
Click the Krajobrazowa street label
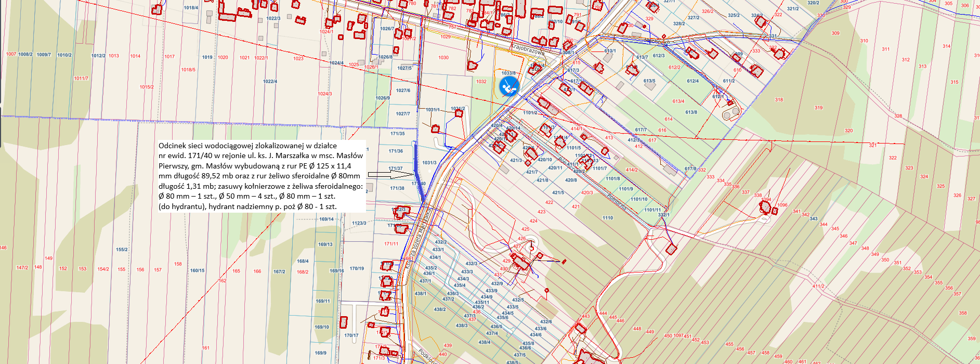point(527,49)
